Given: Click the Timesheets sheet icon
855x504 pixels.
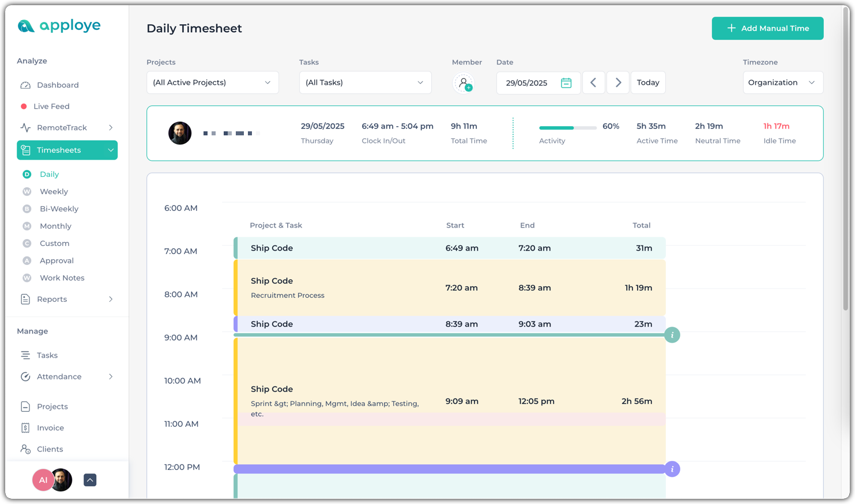Looking at the screenshot, I should click(x=25, y=150).
